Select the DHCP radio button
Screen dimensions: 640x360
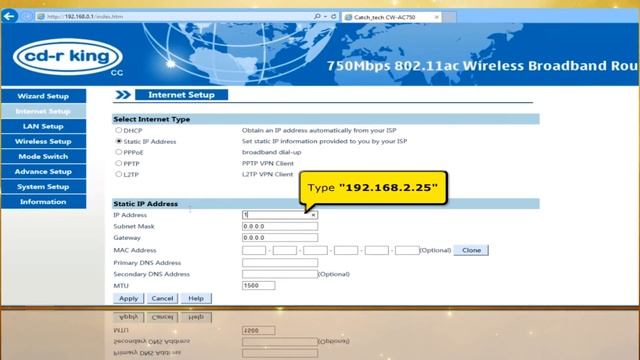tap(118, 130)
